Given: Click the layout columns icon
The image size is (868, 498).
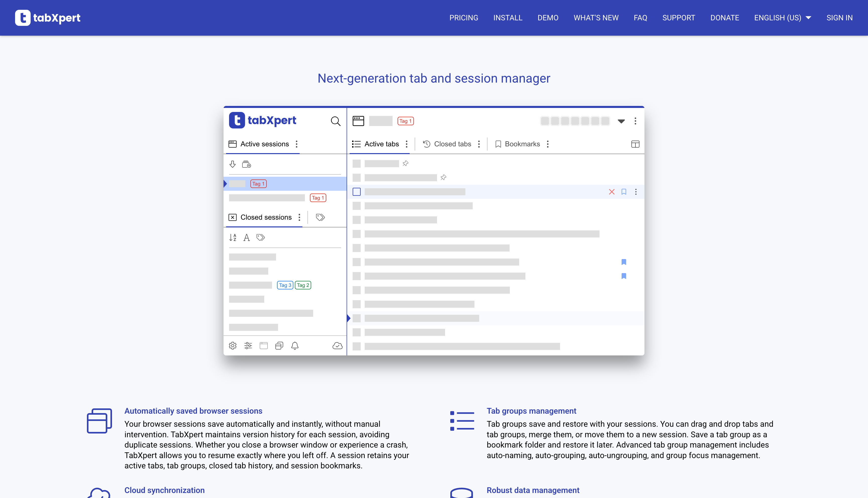Looking at the screenshot, I should (635, 144).
